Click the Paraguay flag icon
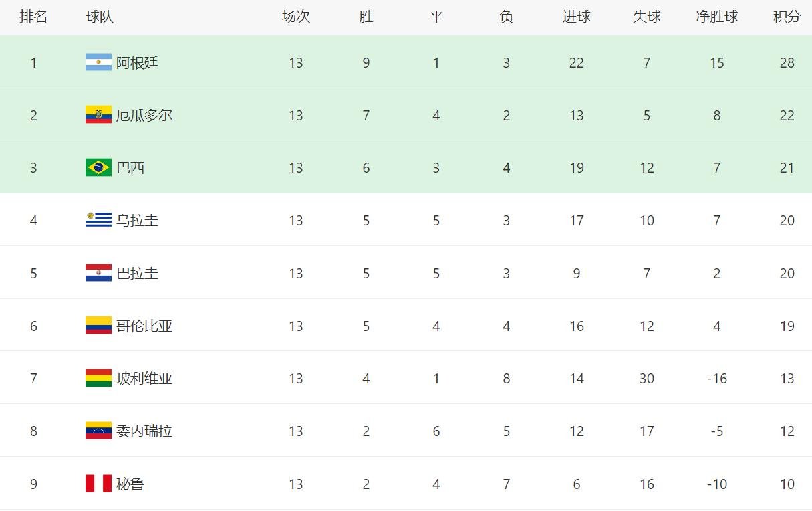 pyautogui.click(x=98, y=273)
